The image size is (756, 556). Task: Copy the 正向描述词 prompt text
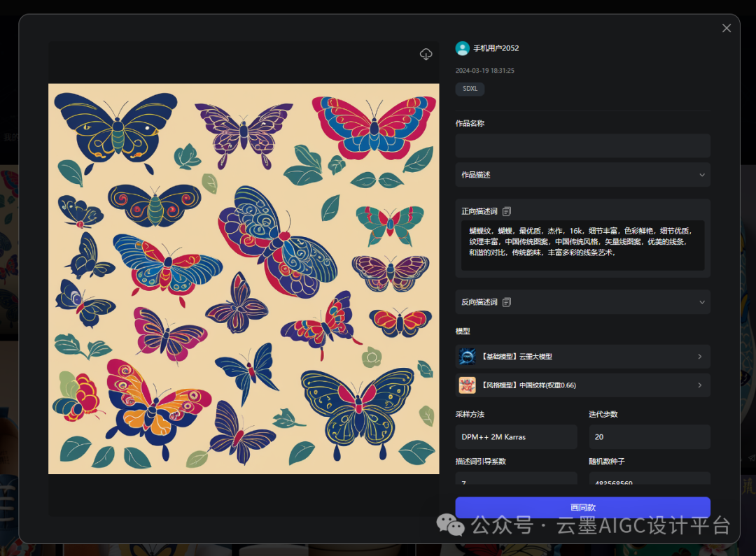[507, 211]
